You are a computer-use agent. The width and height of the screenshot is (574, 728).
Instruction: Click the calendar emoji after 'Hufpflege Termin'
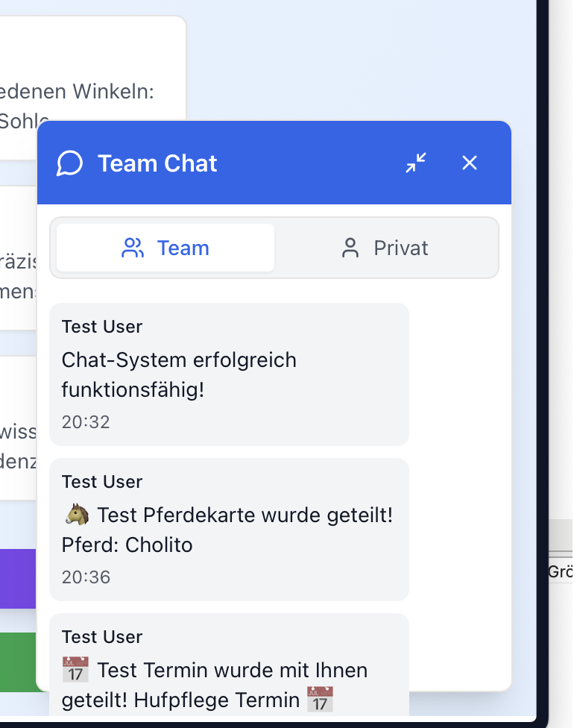321,700
